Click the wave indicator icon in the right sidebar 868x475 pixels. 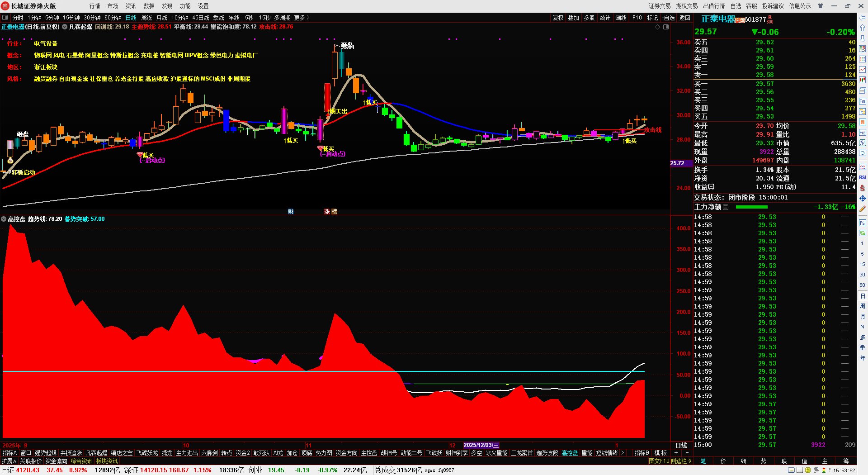click(863, 167)
